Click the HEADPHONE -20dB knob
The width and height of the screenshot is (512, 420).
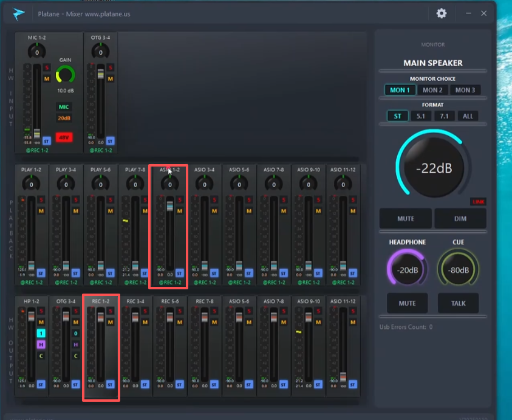click(407, 270)
